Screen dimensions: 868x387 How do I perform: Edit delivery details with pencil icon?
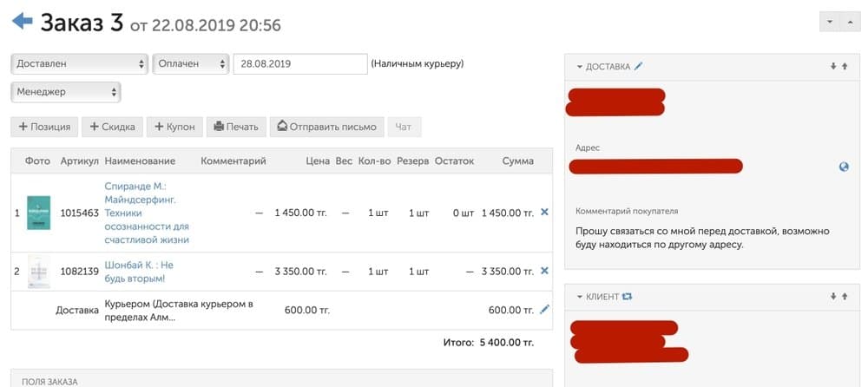638,67
